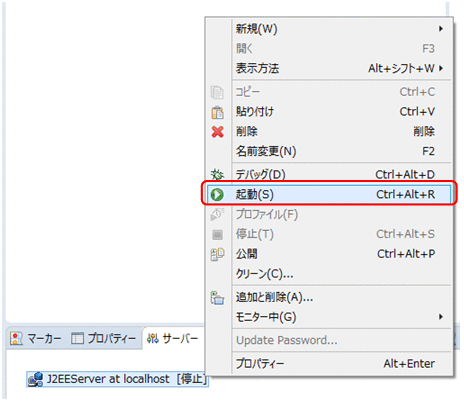Viewport: 464px width, 403px height.
Task: Click the [停止] status text
Action: [x=192, y=379]
